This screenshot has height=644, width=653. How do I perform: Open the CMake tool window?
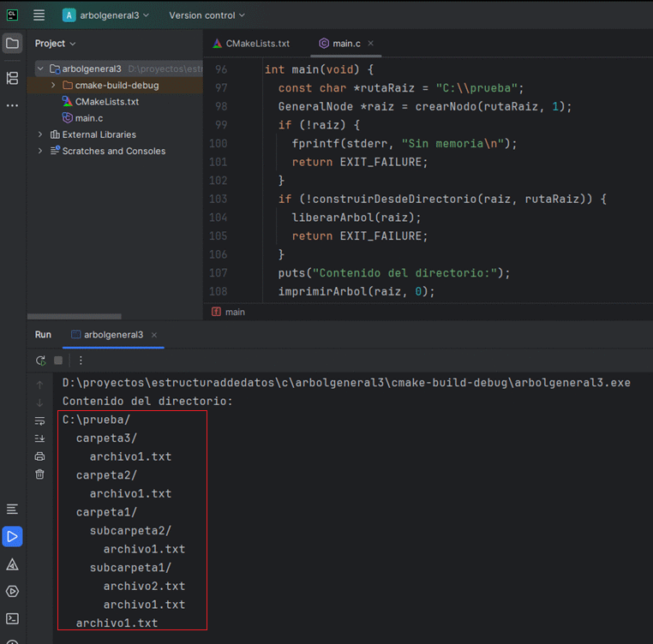click(x=12, y=564)
